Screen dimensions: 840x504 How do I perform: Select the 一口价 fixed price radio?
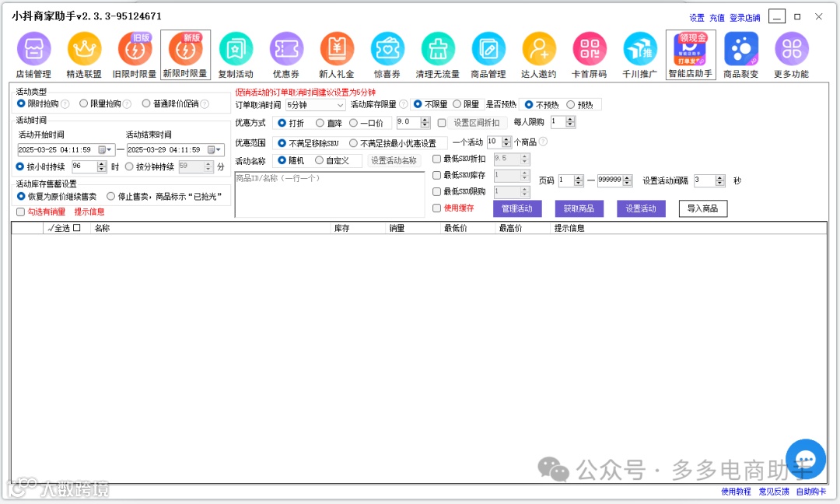354,123
